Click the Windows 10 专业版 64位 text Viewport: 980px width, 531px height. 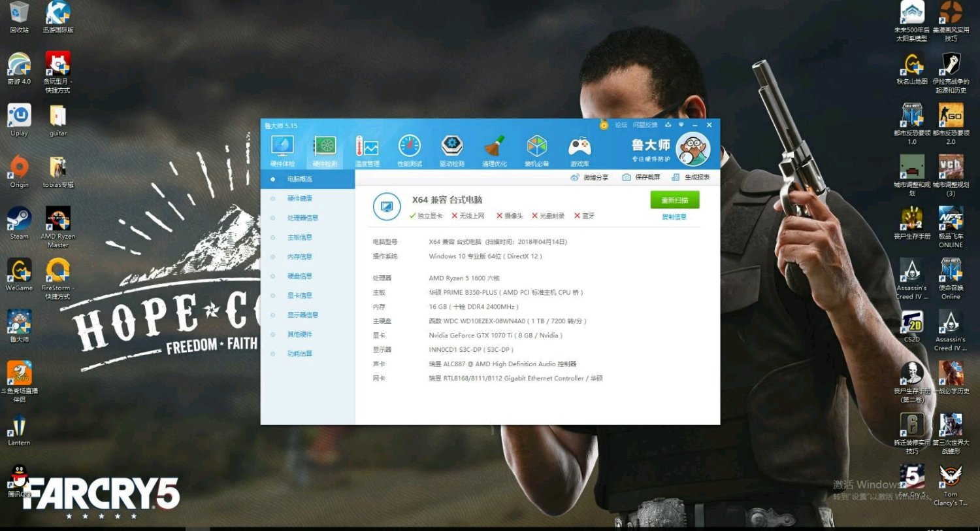pos(485,256)
